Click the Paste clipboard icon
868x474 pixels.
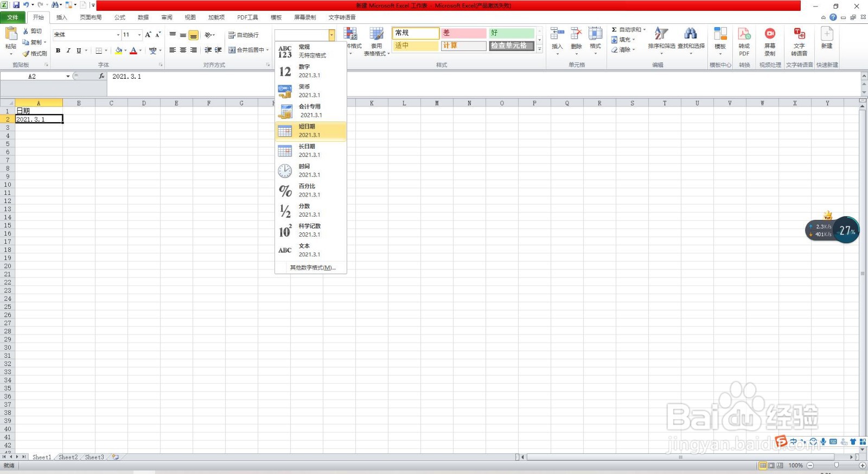tap(11, 34)
